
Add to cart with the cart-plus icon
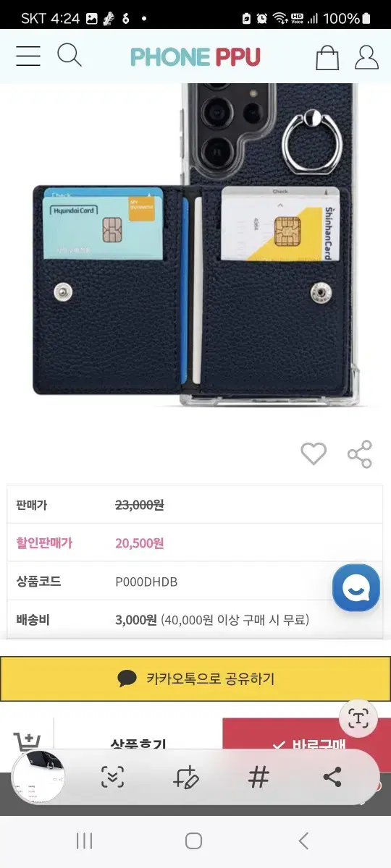click(27, 743)
